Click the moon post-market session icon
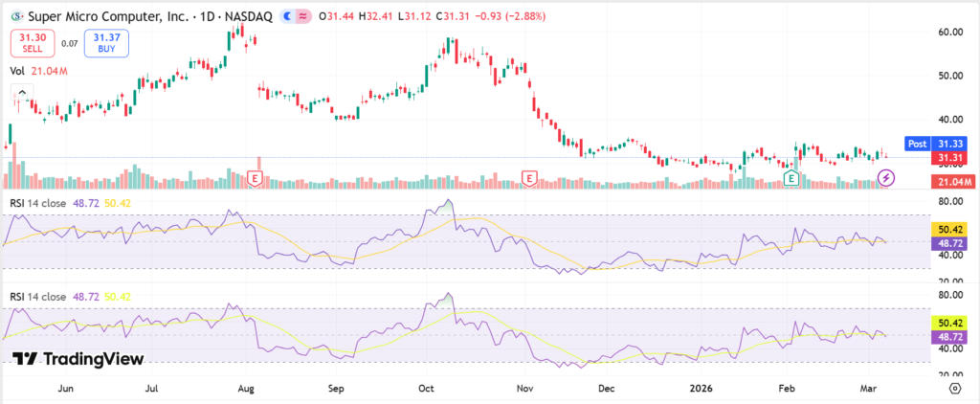The image size is (980, 404). [x=287, y=17]
